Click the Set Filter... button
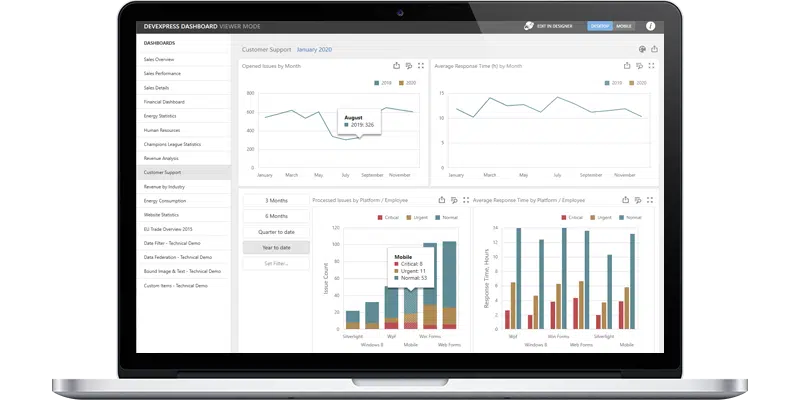The width and height of the screenshot is (800, 400). coord(276,263)
